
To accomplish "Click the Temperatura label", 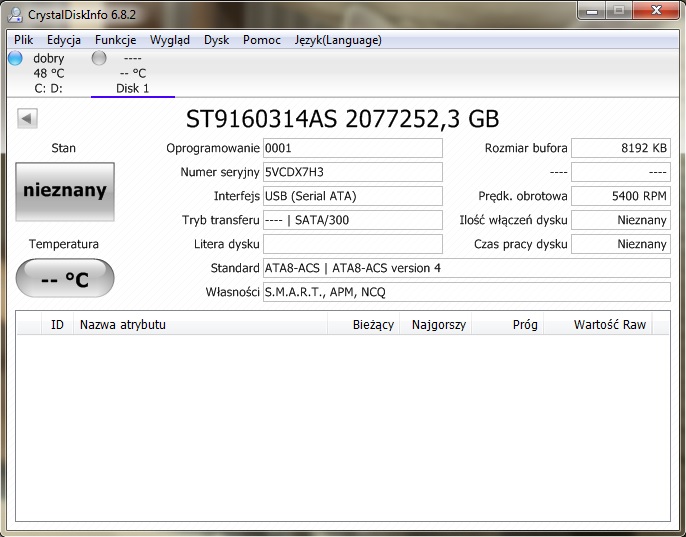I will (64, 244).
